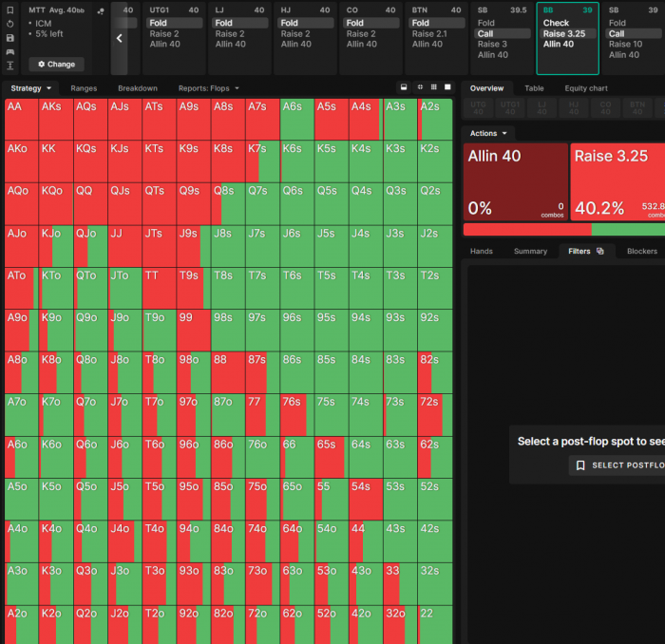Viewport: 665px width, 644px height.
Task: Click the 54s hand cell
Action: tap(366, 499)
